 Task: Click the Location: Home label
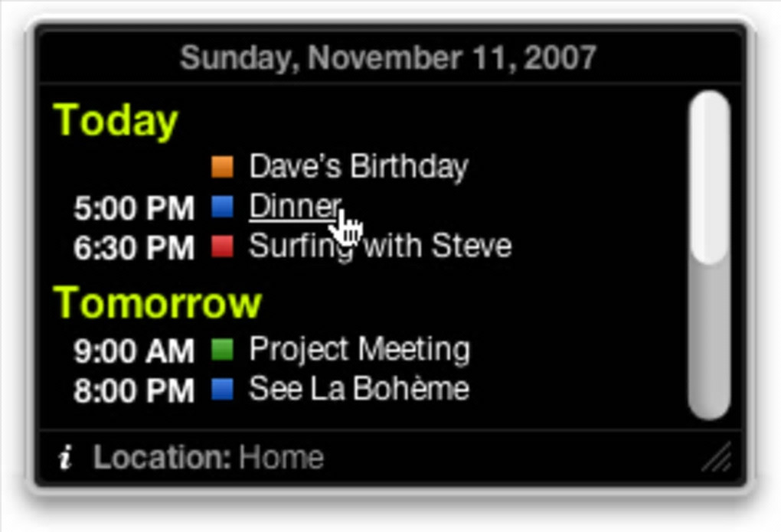tap(208, 458)
